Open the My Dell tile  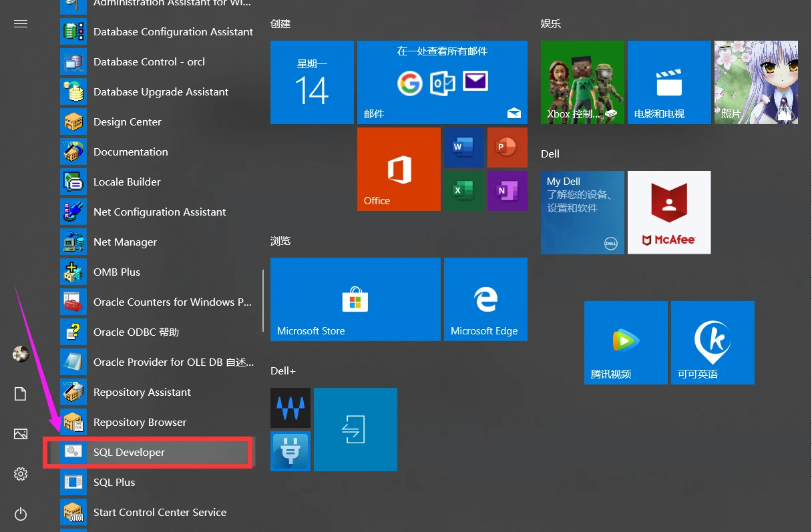click(582, 212)
